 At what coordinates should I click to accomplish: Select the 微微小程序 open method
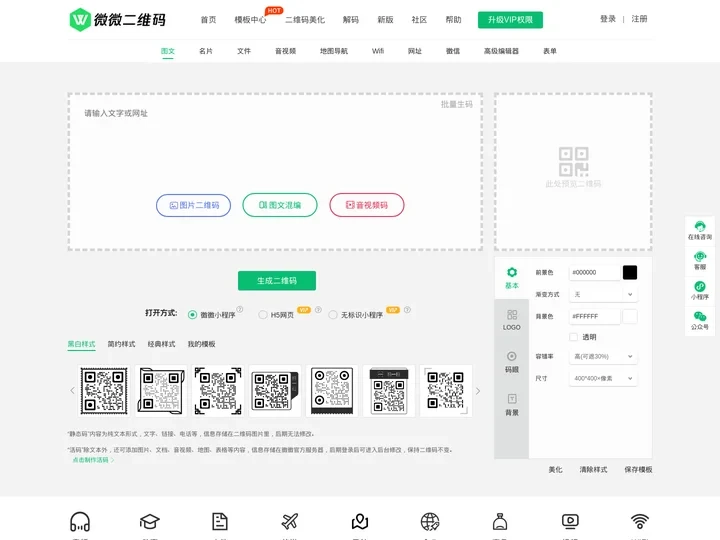click(x=192, y=315)
